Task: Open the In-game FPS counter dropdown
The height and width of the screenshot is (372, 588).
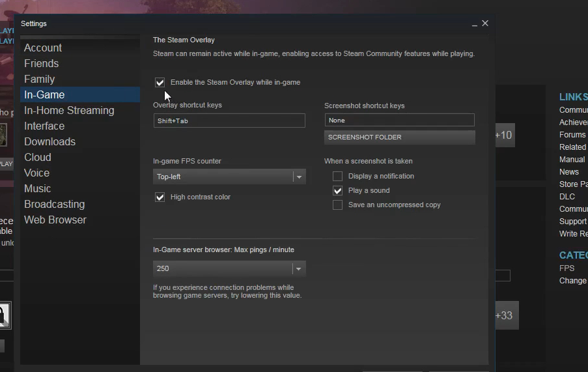Action: tap(229, 177)
